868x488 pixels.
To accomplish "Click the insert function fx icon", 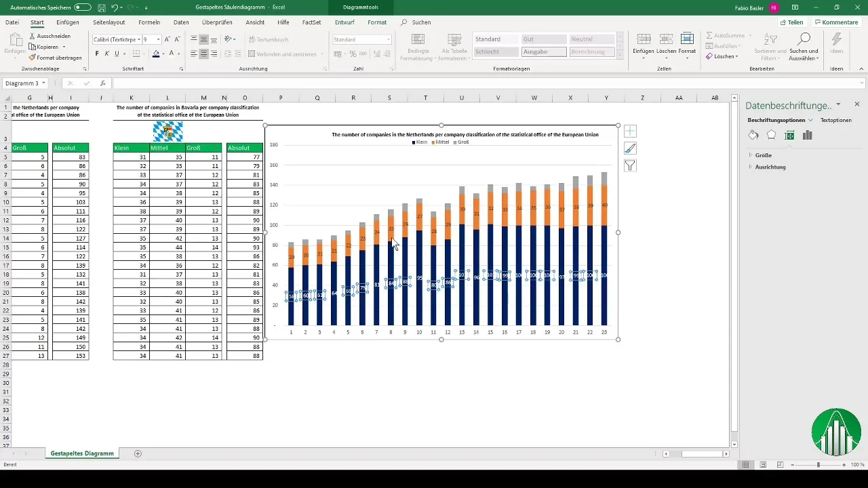I will [103, 83].
